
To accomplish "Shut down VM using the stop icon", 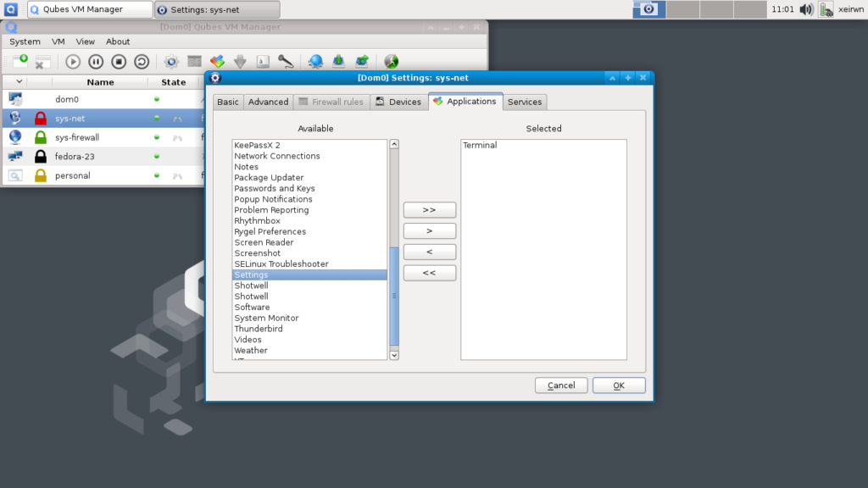I will point(119,61).
